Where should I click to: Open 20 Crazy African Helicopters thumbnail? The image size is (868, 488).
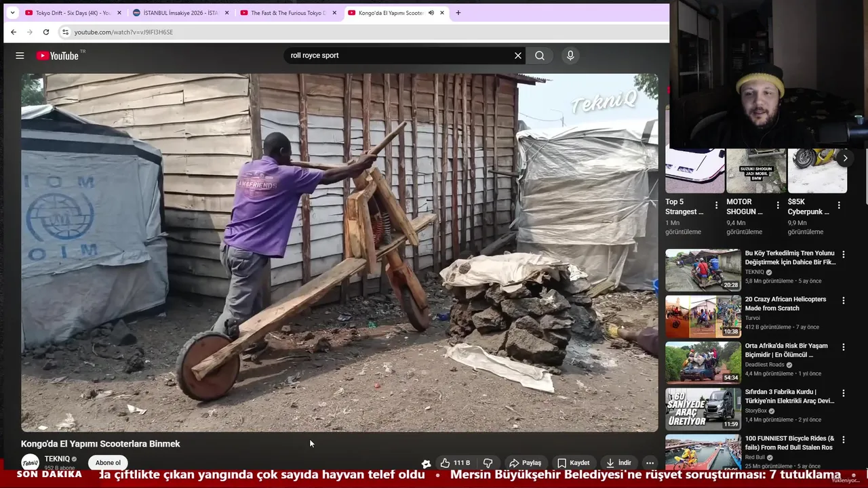coord(703,316)
